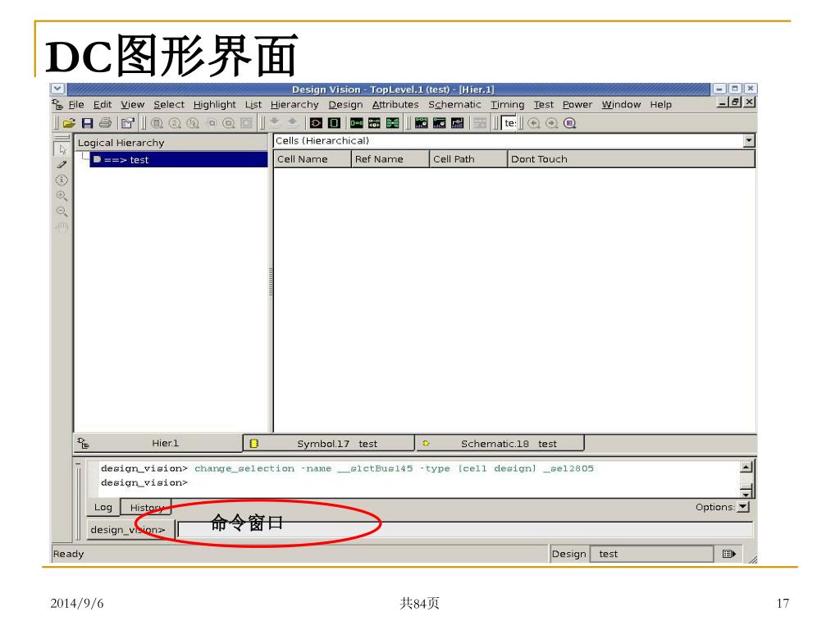This screenshot has height=630, width=840.
Task: Click the magnifier icon labeled ½
Action: click(192, 123)
